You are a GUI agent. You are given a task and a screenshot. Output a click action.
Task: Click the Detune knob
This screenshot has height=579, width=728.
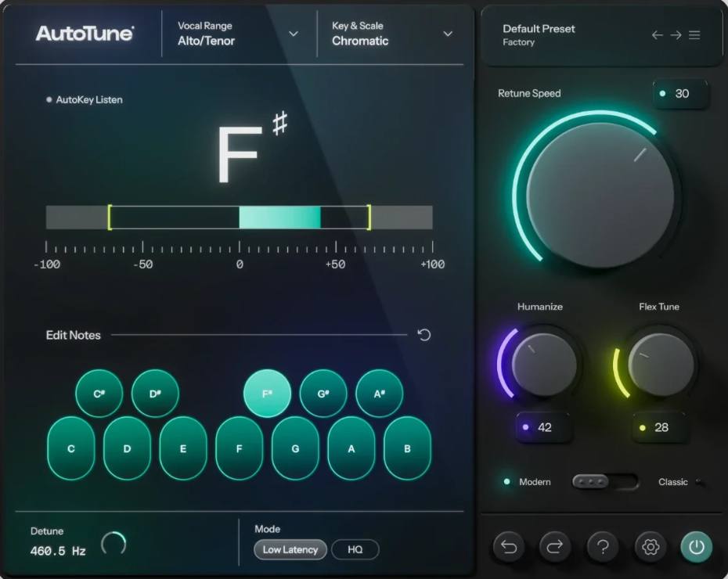coord(114,543)
